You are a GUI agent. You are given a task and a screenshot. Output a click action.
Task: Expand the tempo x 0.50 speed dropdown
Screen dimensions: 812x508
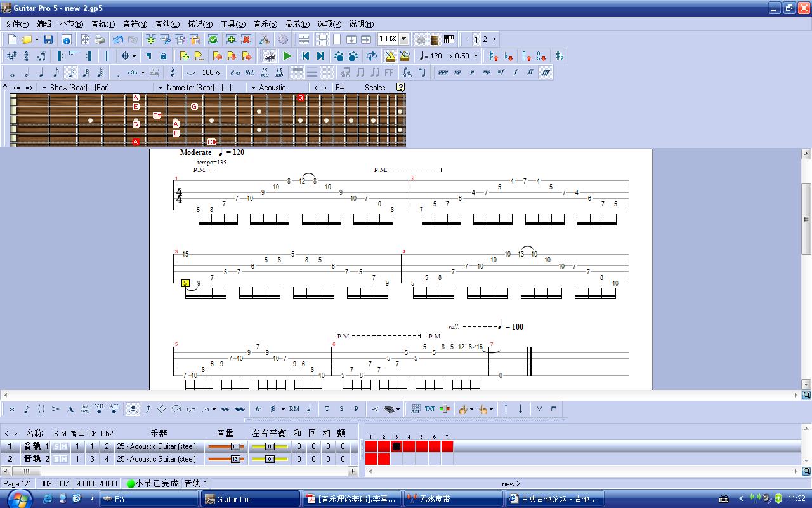(x=476, y=56)
